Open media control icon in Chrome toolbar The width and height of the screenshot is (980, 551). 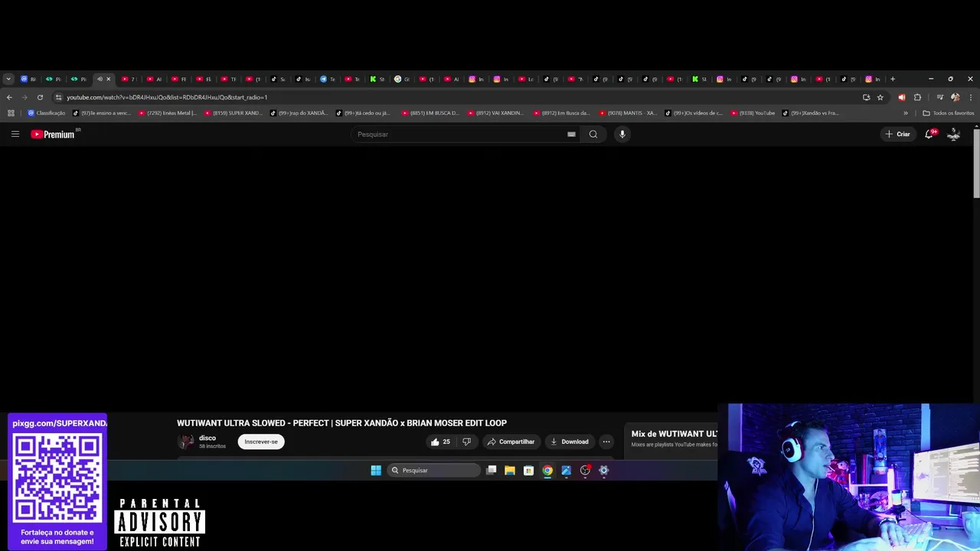940,97
